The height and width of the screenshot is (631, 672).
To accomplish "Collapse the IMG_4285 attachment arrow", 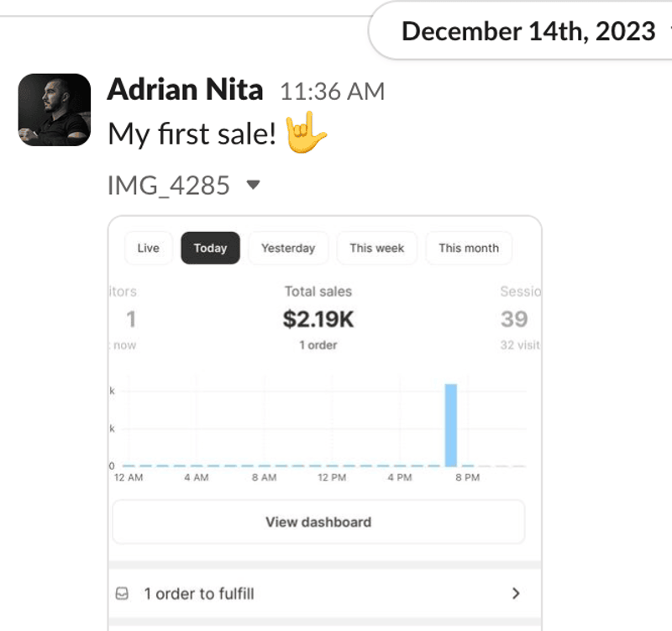I will 254,185.
